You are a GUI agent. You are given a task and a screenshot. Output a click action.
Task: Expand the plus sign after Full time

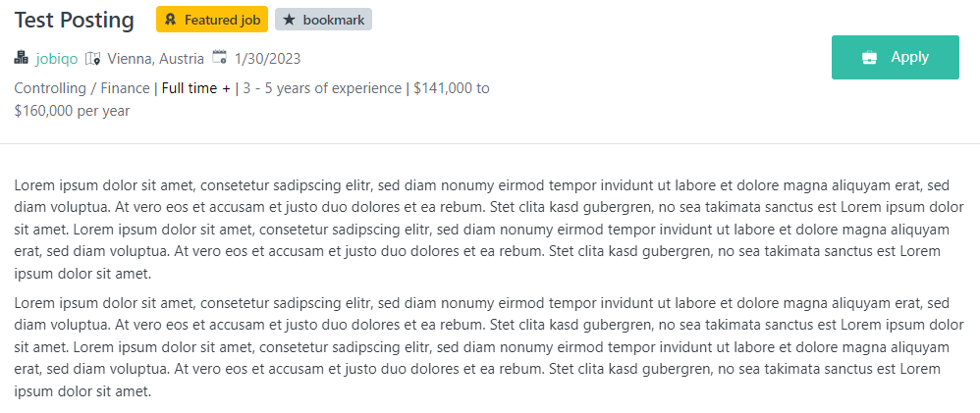click(x=226, y=88)
